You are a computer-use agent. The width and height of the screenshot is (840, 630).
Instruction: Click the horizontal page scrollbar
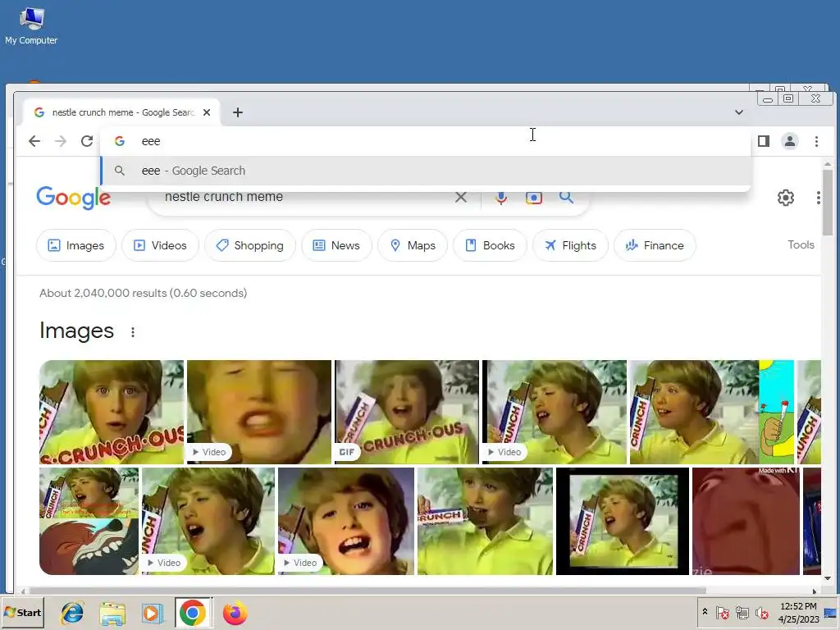[x=367, y=591]
